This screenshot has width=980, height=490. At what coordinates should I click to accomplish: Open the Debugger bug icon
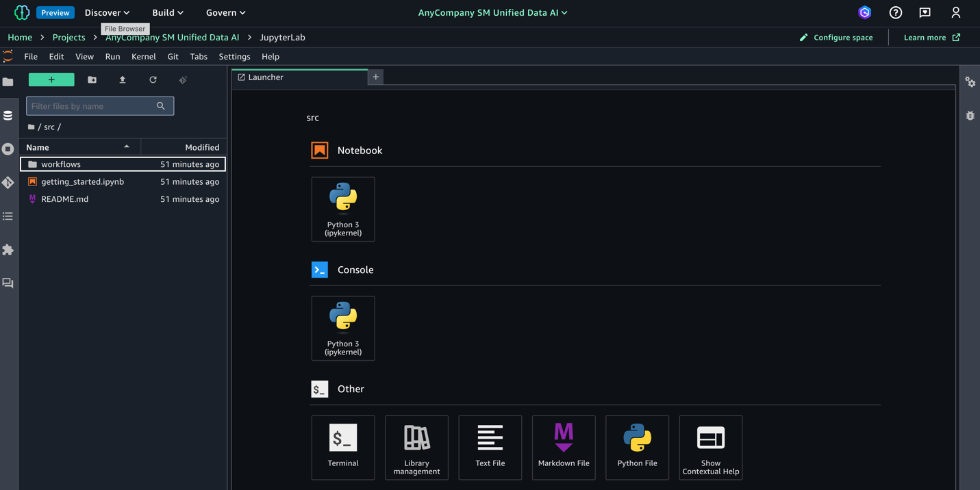(x=970, y=116)
